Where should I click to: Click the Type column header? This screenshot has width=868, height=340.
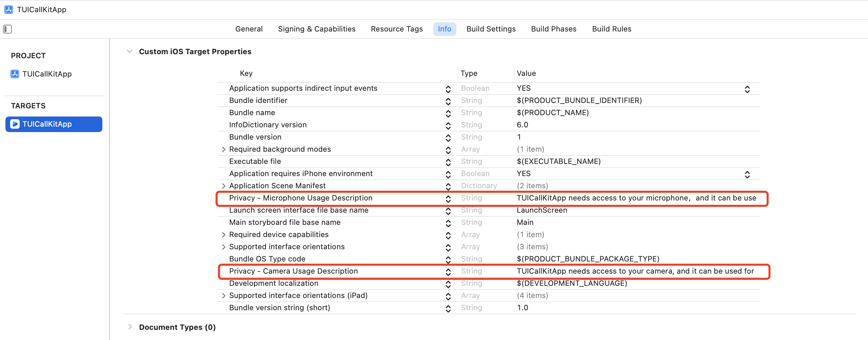469,73
